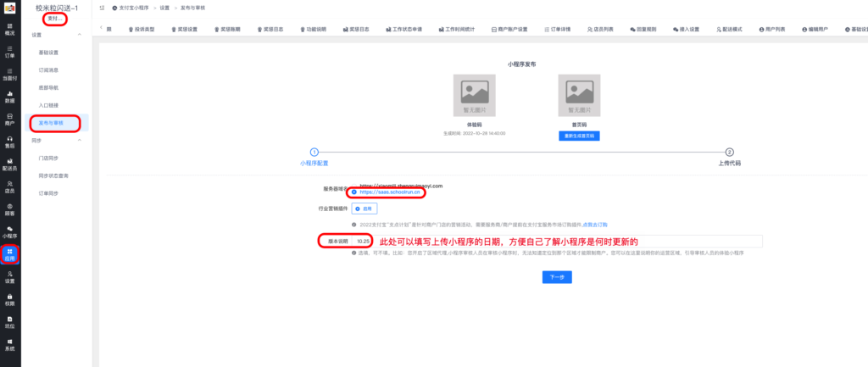This screenshot has height=367, width=868.
Task: Click the 设置 breadcrumb link
Action: pyautogui.click(x=165, y=8)
